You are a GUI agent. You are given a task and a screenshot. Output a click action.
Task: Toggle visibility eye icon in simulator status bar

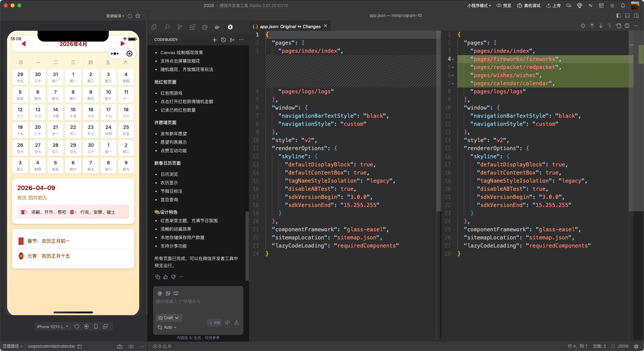click(131, 346)
